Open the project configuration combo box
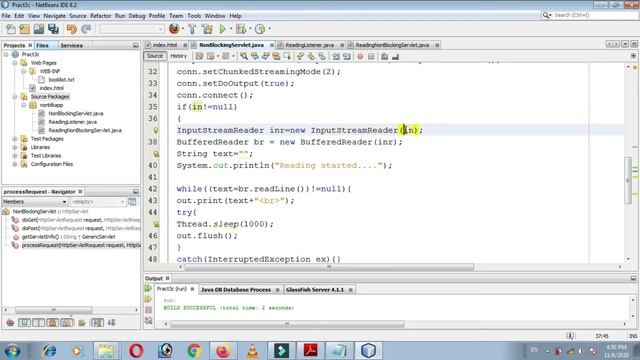The height and width of the screenshot is (360, 640). tap(132, 29)
